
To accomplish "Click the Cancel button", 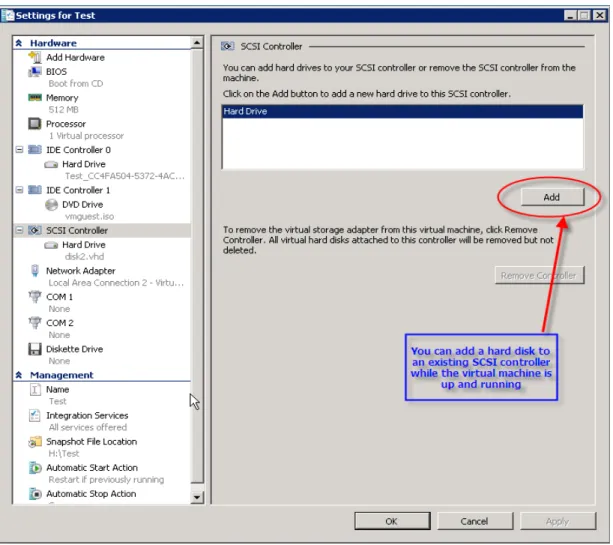I will click(475, 521).
